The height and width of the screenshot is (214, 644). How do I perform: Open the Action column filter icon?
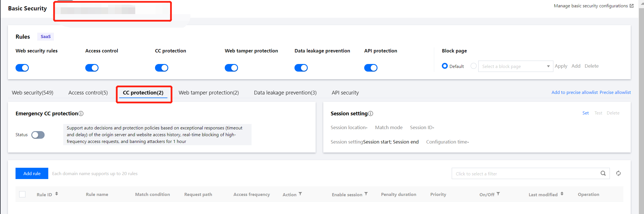point(300,194)
